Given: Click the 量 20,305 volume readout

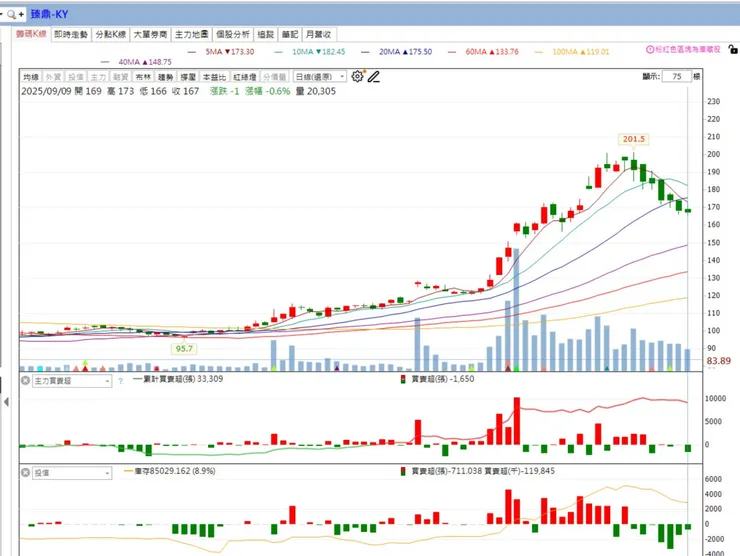Looking at the screenshot, I should pos(316,91).
